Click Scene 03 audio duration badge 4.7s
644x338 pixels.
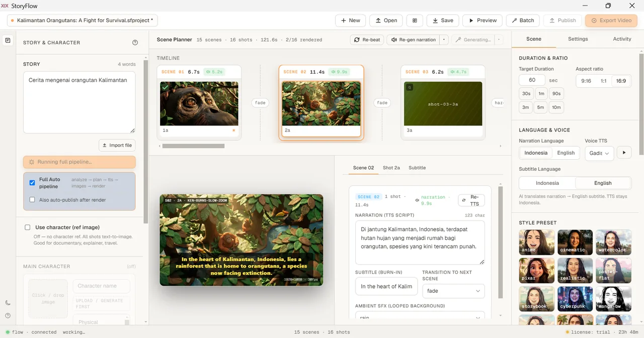(459, 72)
